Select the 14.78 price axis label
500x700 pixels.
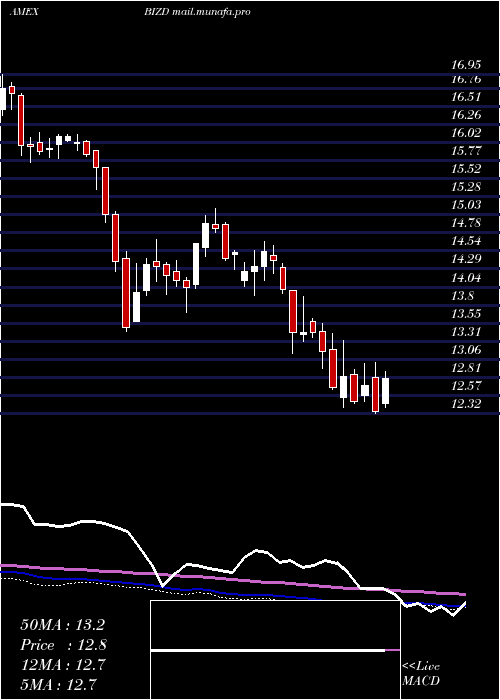[x=466, y=223]
